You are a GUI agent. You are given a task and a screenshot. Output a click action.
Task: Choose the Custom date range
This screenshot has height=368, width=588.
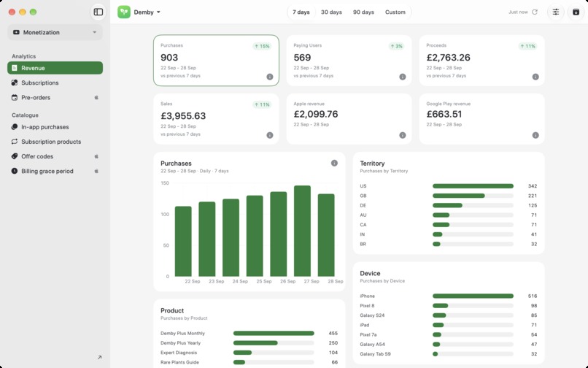click(x=395, y=12)
